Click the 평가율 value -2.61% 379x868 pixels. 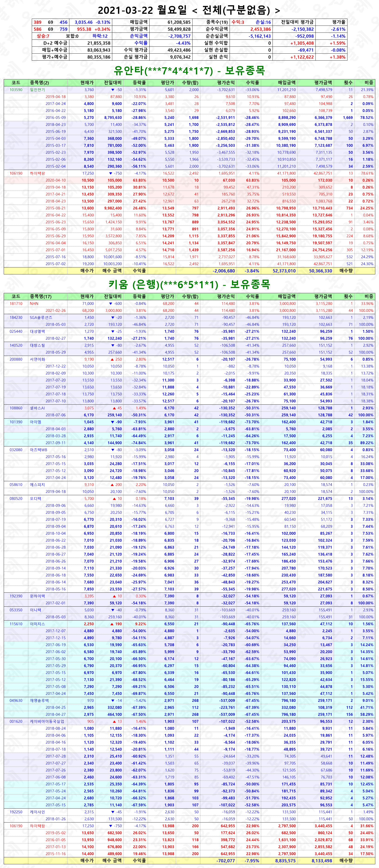338,29
